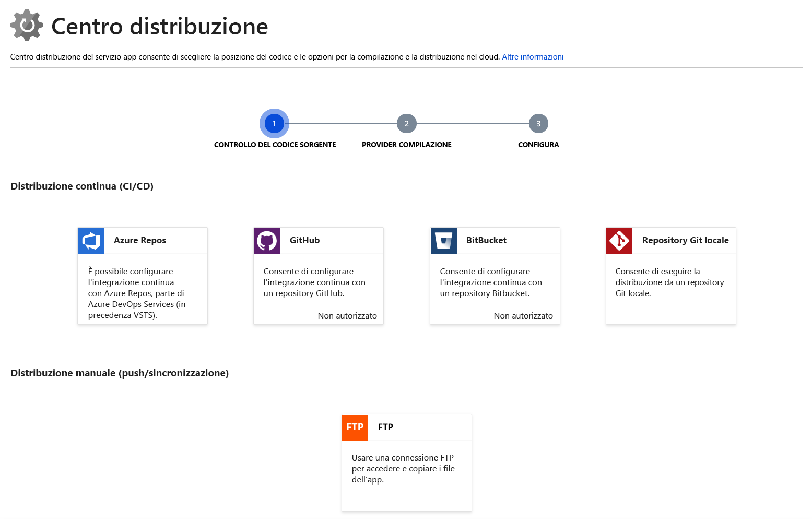Image resolution: width=812 pixels, height=519 pixels.
Task: Click the Git locale description text
Action: (669, 282)
